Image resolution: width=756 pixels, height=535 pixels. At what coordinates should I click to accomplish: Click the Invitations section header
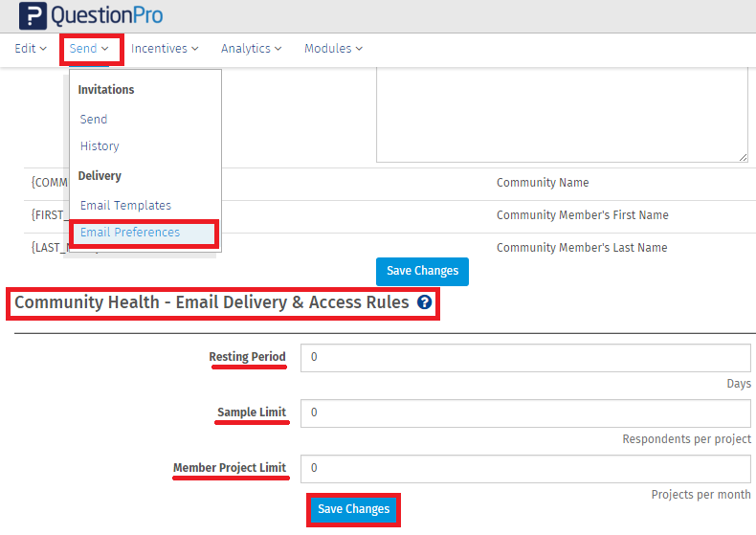pyautogui.click(x=106, y=90)
